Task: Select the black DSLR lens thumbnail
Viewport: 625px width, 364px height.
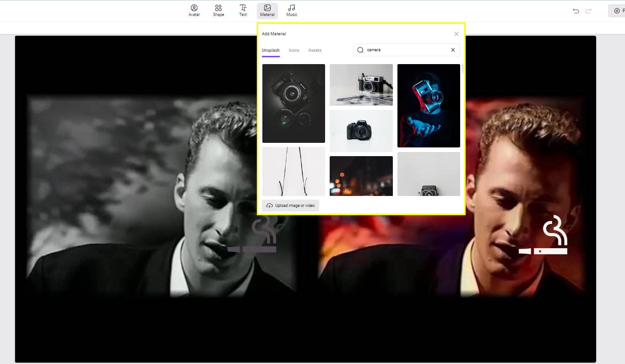Action: click(293, 103)
